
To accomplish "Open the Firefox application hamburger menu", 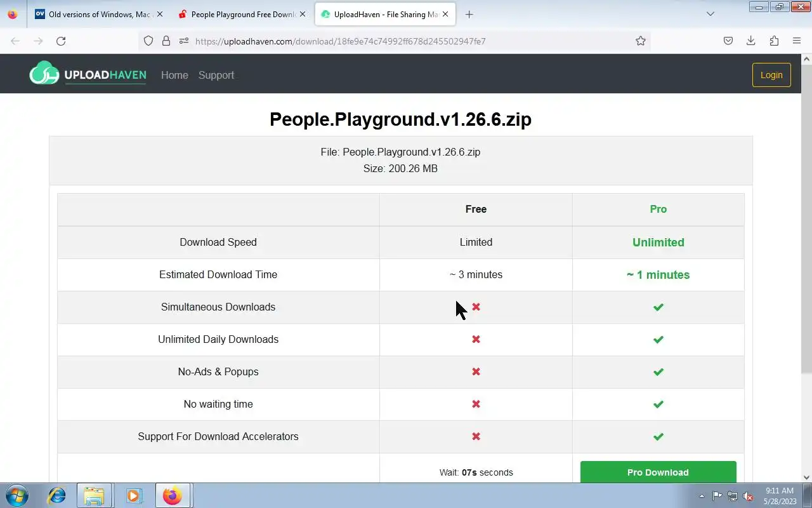I will point(797,41).
